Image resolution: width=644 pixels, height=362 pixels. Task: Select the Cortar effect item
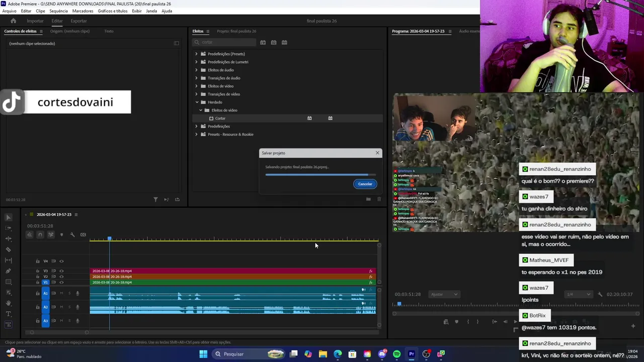click(220, 118)
